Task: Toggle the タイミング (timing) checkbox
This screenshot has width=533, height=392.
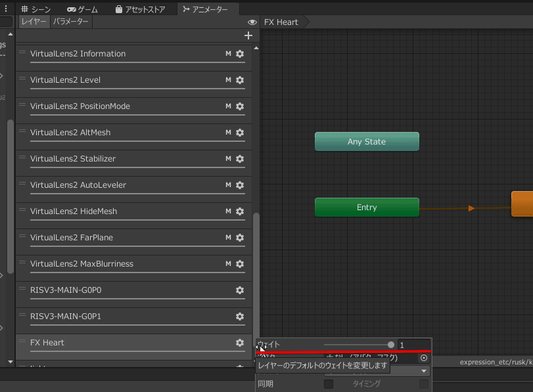Action: point(424,383)
